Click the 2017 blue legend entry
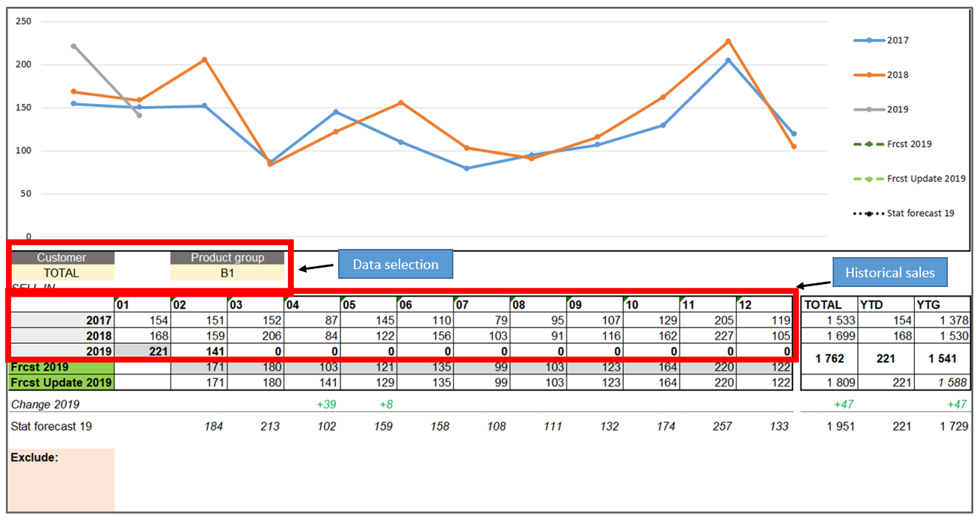 (x=896, y=40)
